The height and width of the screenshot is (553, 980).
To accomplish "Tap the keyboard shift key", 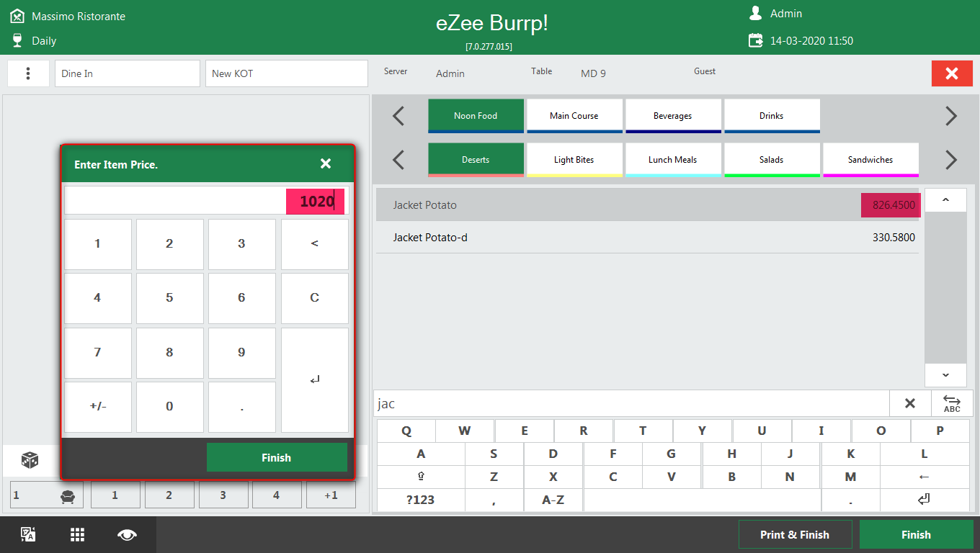I will (421, 477).
